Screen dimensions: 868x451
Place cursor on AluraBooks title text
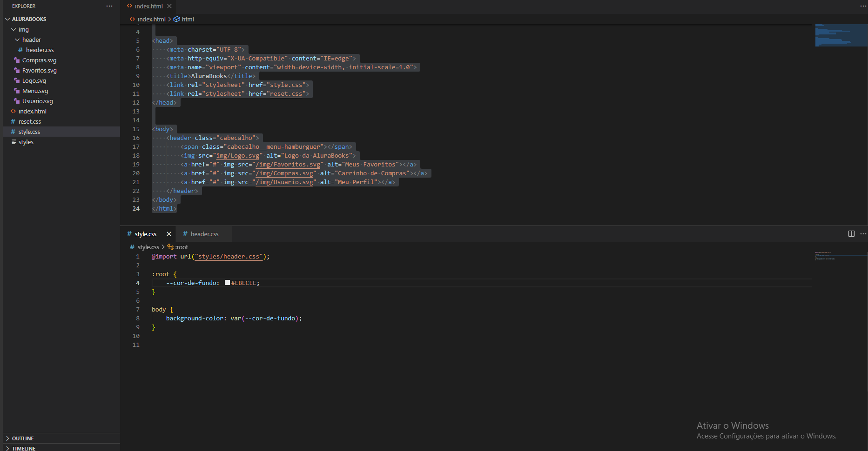coord(209,76)
